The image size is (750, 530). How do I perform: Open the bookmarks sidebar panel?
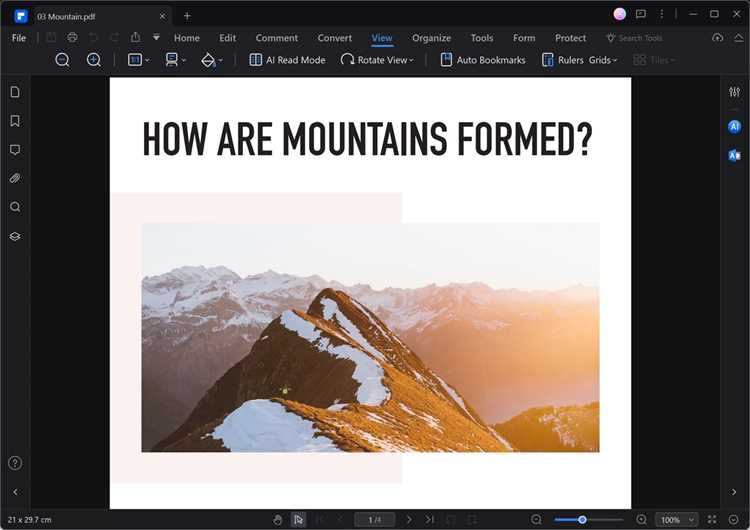(15, 121)
